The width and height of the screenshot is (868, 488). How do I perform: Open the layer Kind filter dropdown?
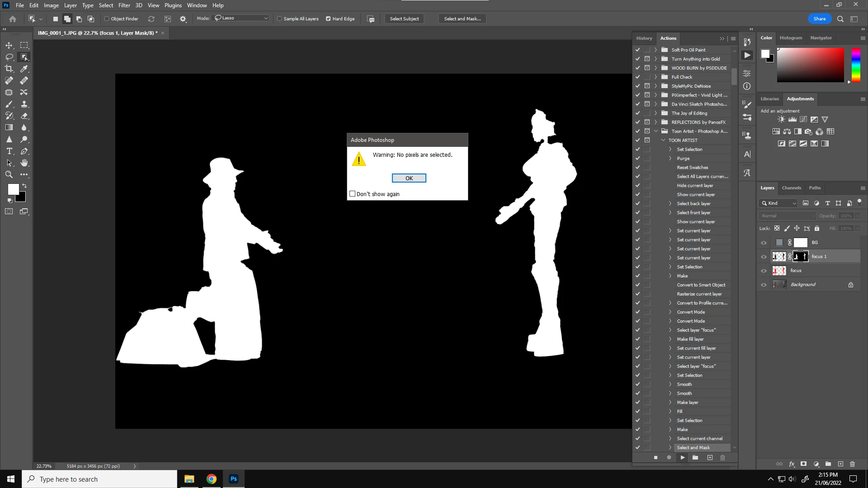pos(778,203)
